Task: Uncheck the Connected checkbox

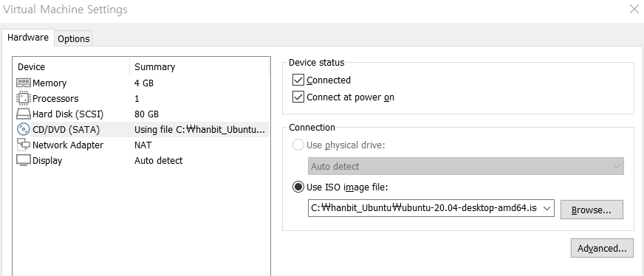Action: point(298,80)
